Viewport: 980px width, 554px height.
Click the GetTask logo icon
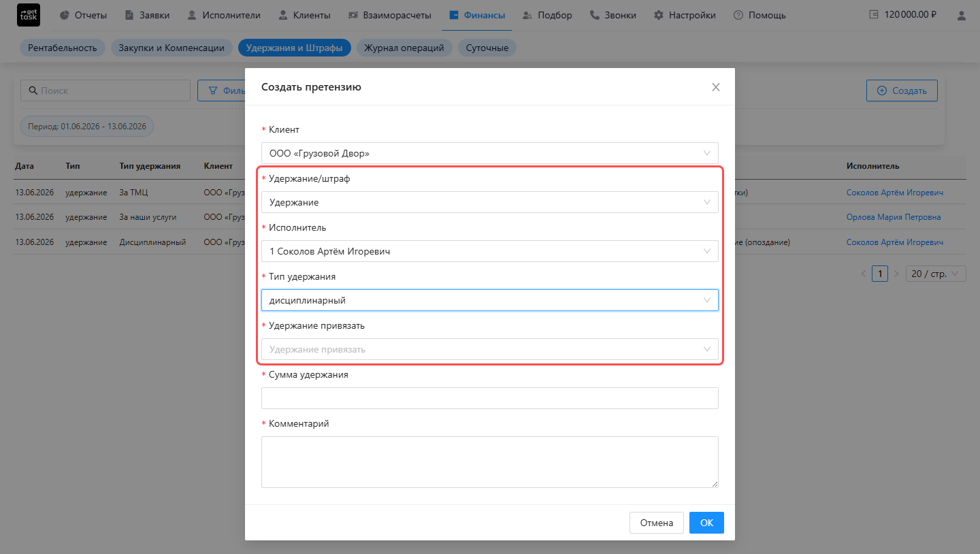tap(29, 15)
